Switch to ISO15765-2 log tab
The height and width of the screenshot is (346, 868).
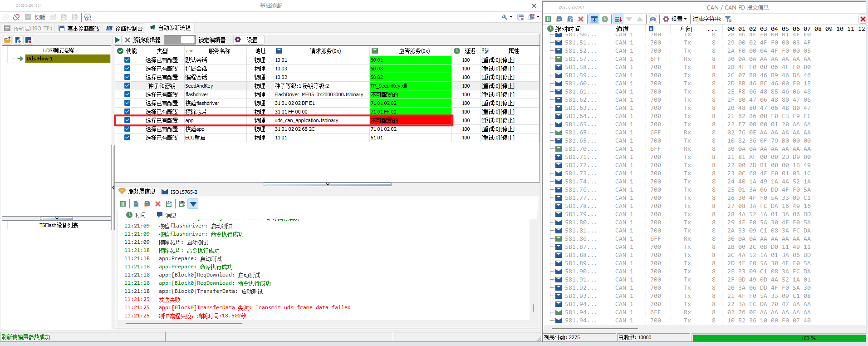[x=180, y=192]
